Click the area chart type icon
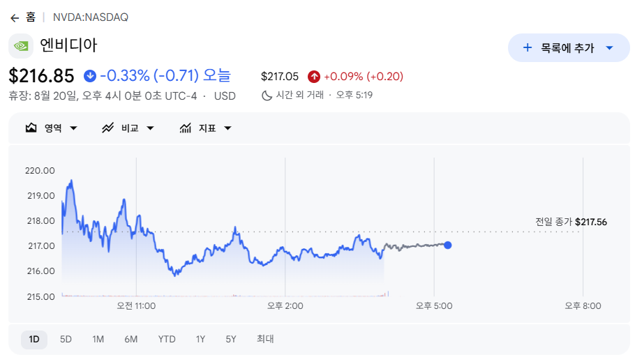The image size is (635, 364). tap(31, 128)
